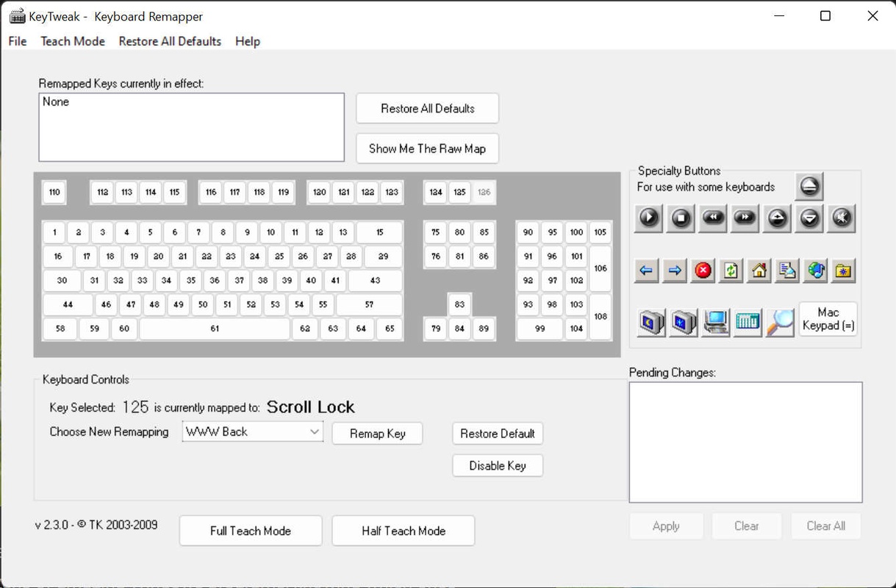
Task: Select the Stop media specialty button
Action: [x=681, y=218]
